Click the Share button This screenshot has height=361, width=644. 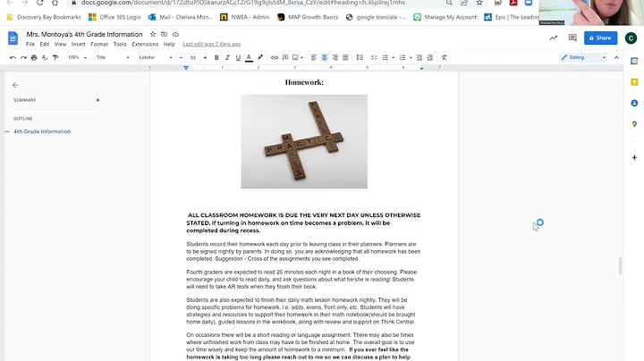point(600,38)
